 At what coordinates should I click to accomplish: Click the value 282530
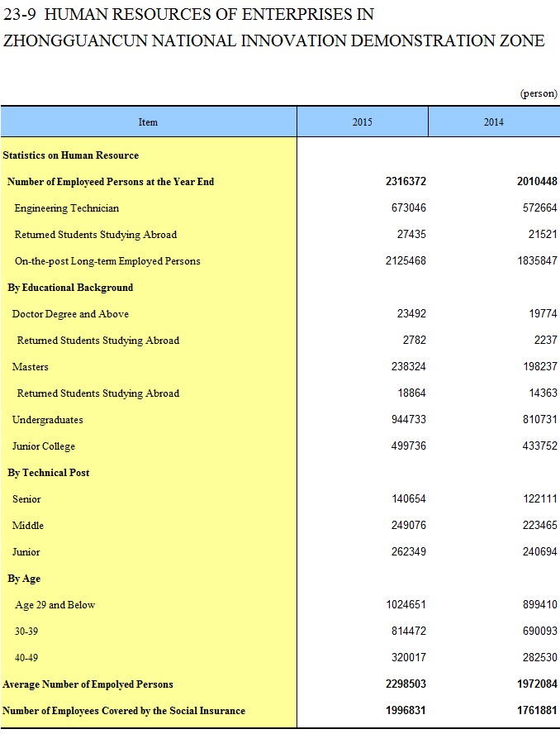[x=540, y=658]
